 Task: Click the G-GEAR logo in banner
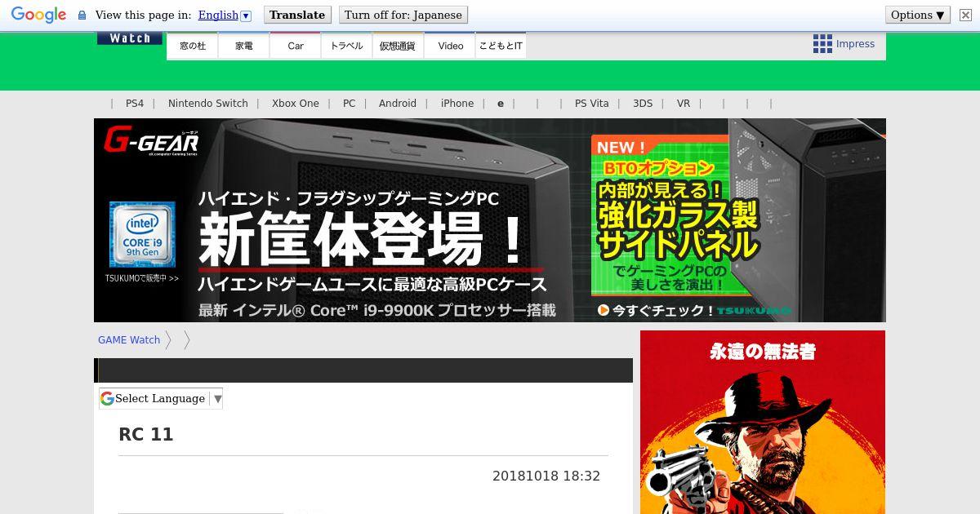pyautogui.click(x=152, y=143)
